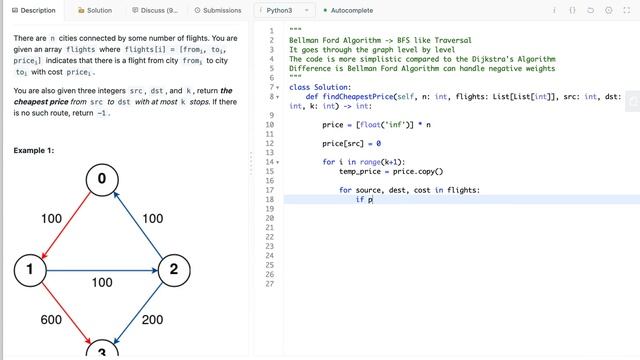640x360 pixels.
Task: Click the format code braces icon
Action: (x=572, y=10)
